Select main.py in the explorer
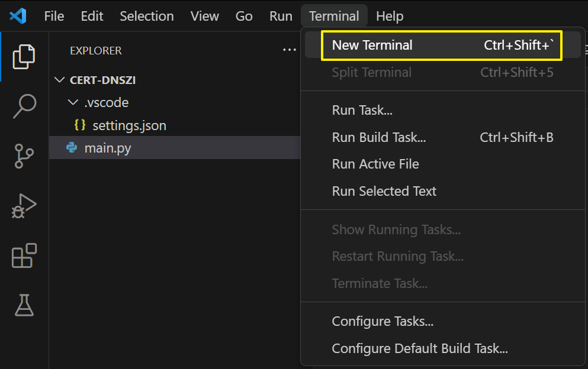The width and height of the screenshot is (588, 369). click(x=108, y=148)
